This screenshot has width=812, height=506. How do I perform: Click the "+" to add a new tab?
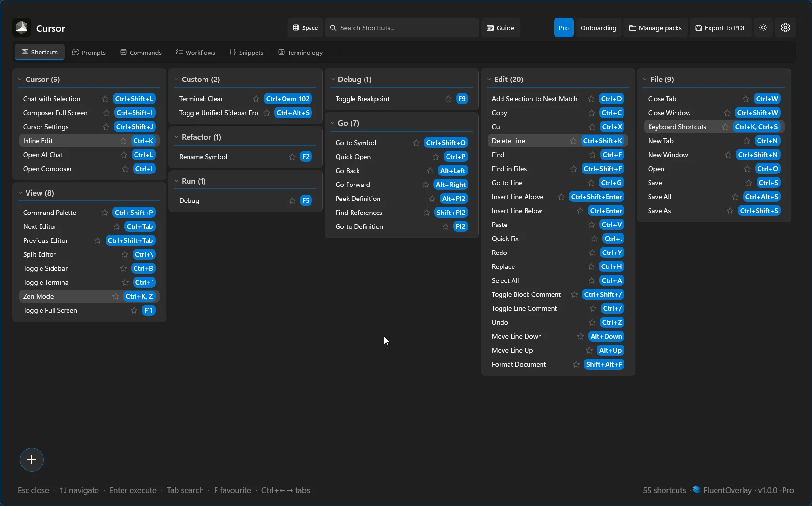pyautogui.click(x=341, y=52)
